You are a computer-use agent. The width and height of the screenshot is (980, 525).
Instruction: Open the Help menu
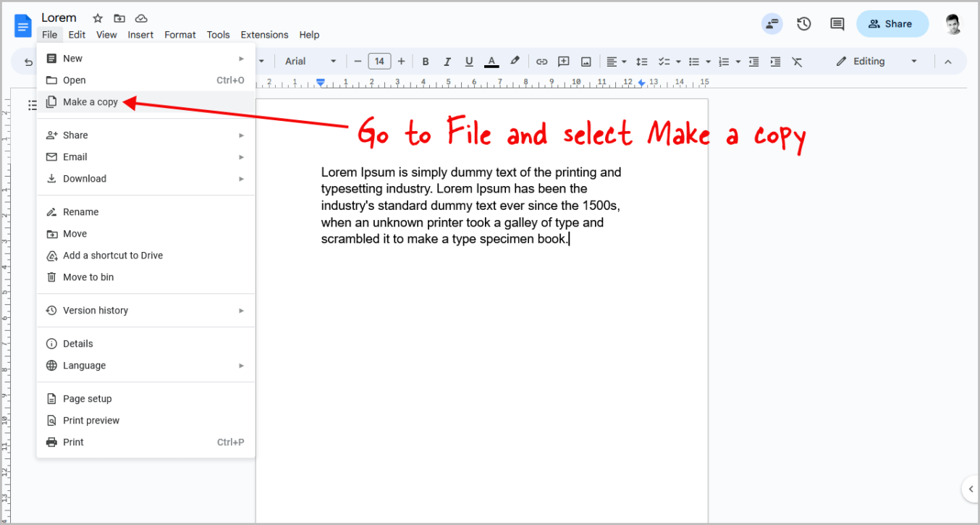pyautogui.click(x=309, y=35)
